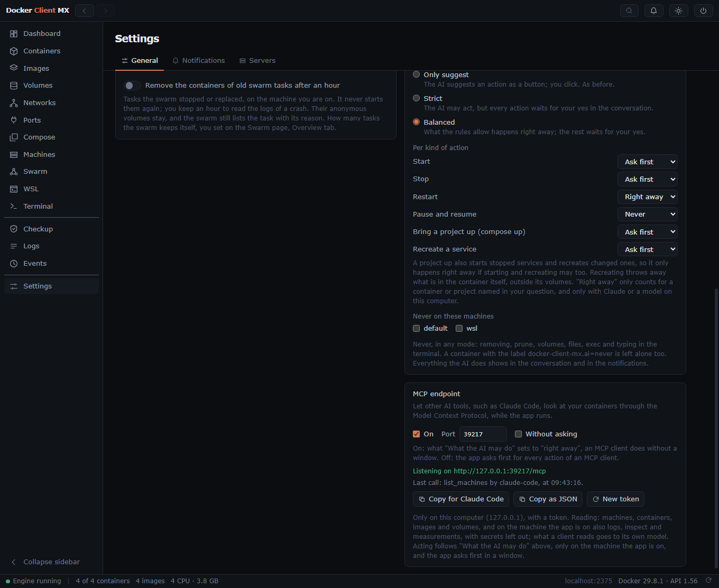The width and height of the screenshot is (719, 588).
Task: Switch to the Servers tab
Action: pyautogui.click(x=257, y=61)
